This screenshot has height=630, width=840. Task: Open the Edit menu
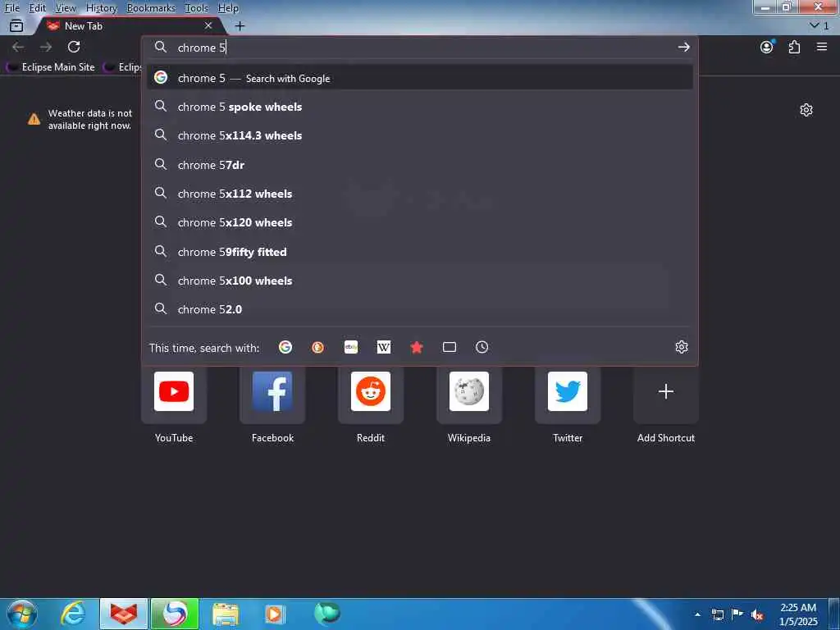click(38, 8)
